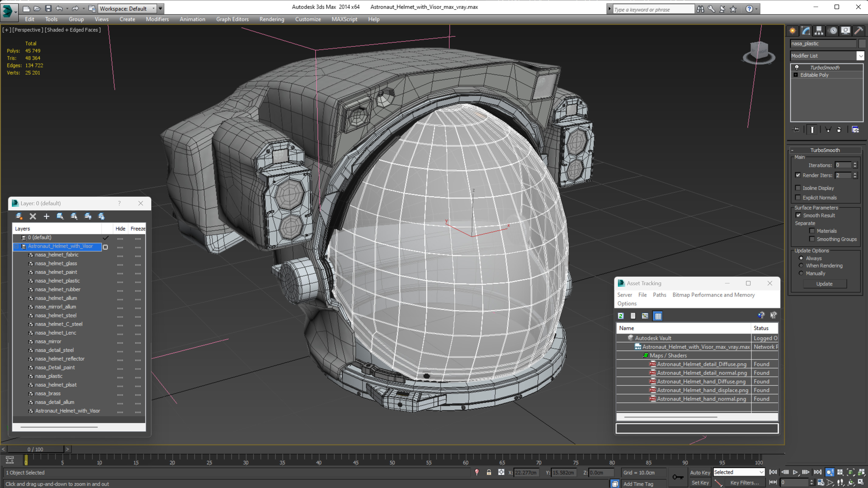868x488 pixels.
Task: Click the Layer dialog horizontal scrollbar
Action: (59, 427)
